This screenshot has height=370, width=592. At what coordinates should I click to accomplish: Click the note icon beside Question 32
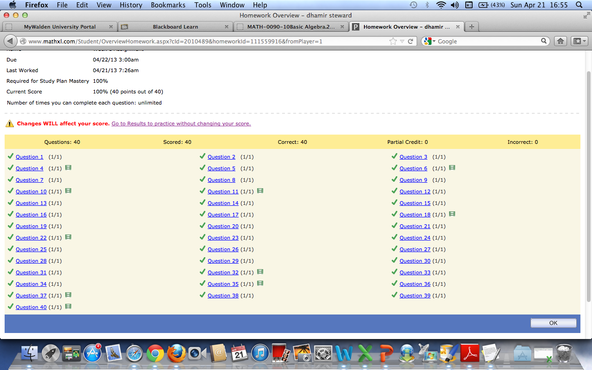coord(260,271)
